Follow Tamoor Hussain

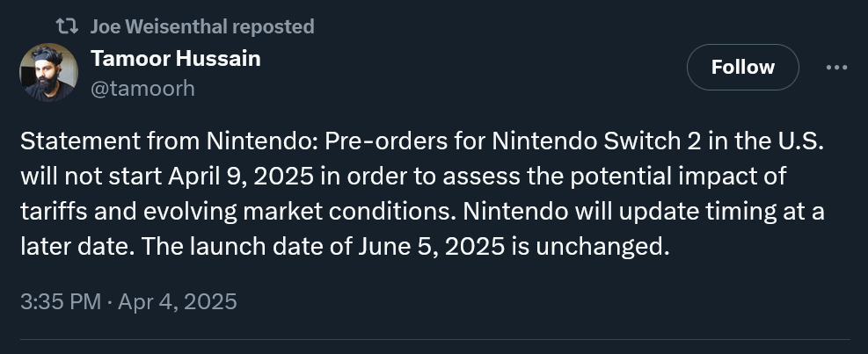pyautogui.click(x=743, y=67)
